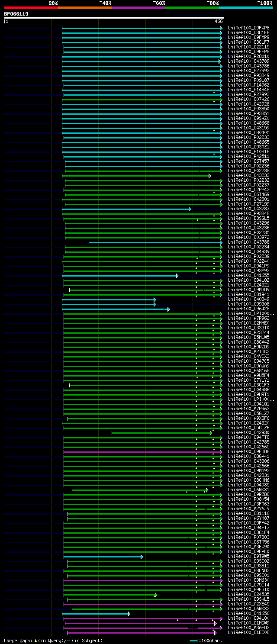Click label UniRef100_P02233
Image resolution: width=277 pixels, height=644 pixels.
click(x=248, y=138)
